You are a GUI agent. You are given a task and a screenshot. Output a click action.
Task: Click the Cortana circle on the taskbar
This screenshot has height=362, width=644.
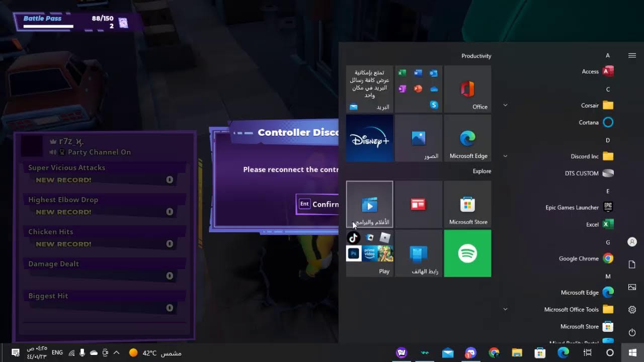[x=610, y=352]
